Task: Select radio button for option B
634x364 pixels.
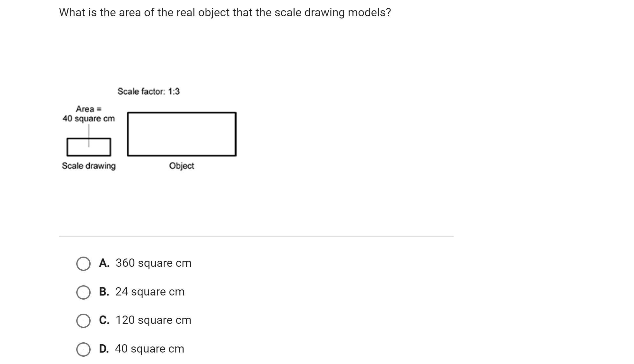Action: (83, 292)
